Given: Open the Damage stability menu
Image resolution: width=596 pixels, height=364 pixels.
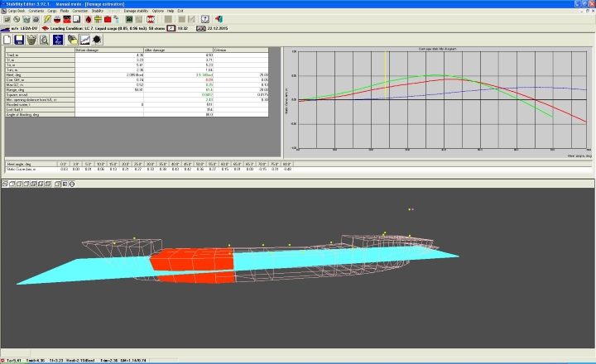Looking at the screenshot, I should [136, 11].
